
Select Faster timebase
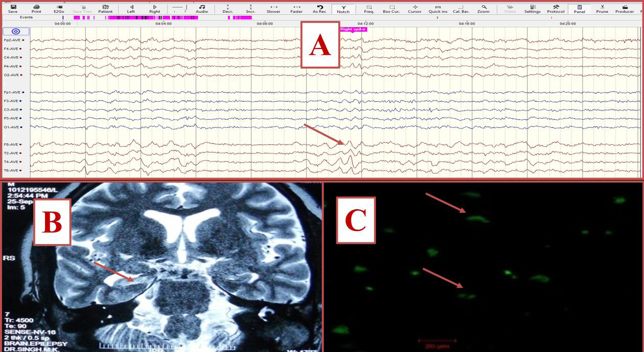tap(296, 9)
